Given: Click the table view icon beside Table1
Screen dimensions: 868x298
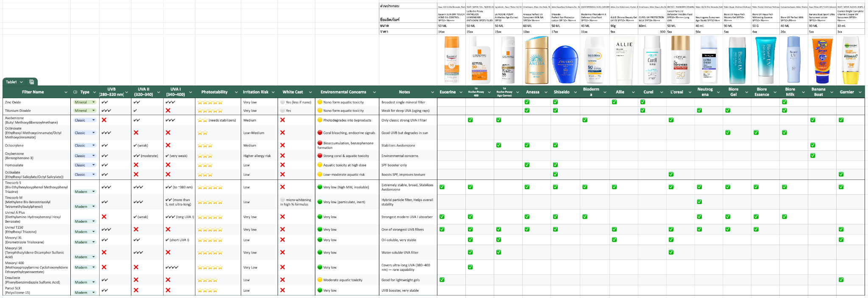Looking at the screenshot, I should point(31,82).
